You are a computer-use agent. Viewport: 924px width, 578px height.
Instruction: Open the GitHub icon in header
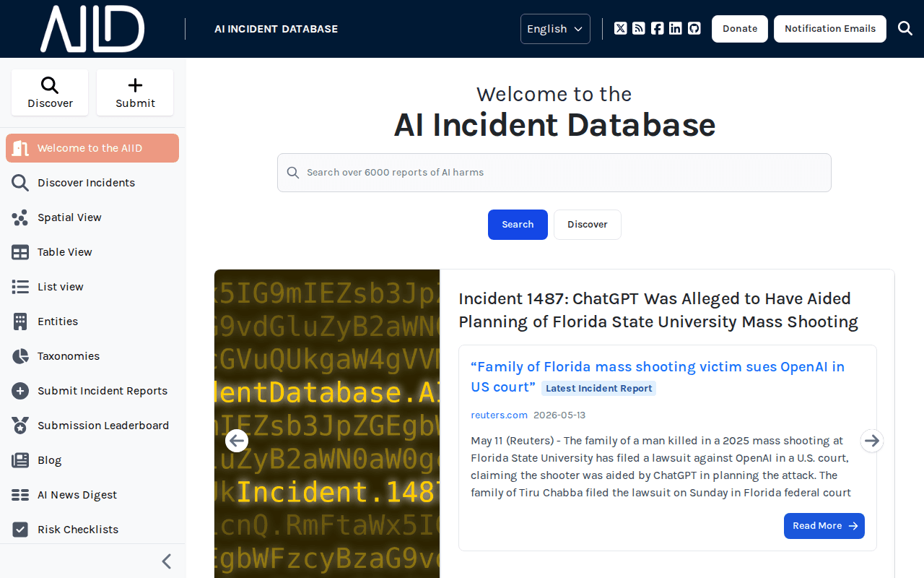pyautogui.click(x=694, y=28)
